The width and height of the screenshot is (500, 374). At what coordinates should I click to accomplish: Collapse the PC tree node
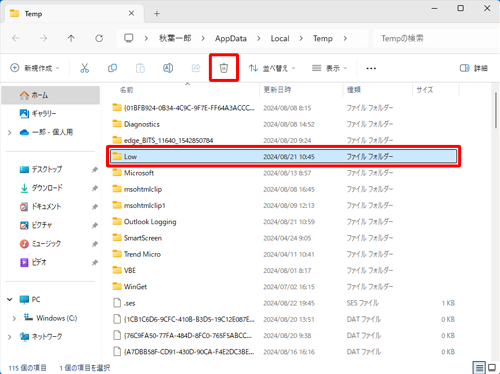10,299
